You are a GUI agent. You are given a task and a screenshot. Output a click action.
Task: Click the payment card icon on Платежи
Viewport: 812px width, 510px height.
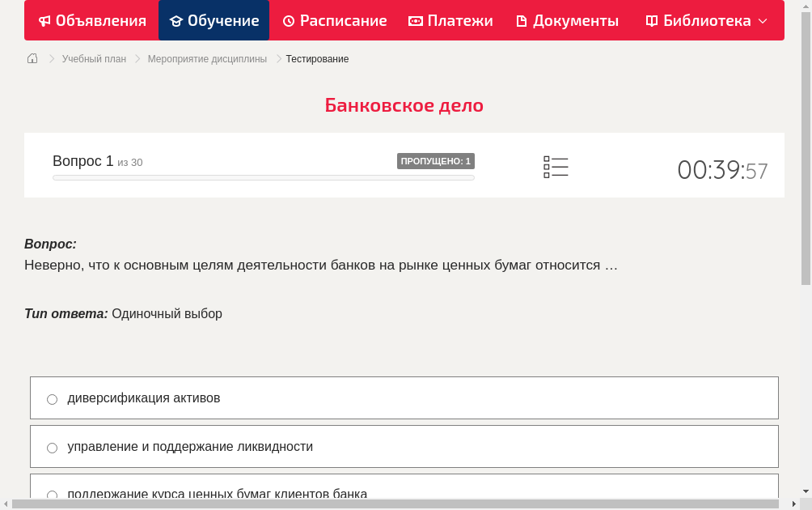[x=416, y=20]
